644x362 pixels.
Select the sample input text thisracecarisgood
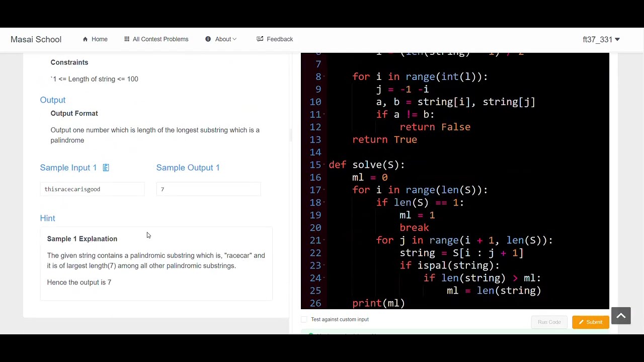pos(72,189)
